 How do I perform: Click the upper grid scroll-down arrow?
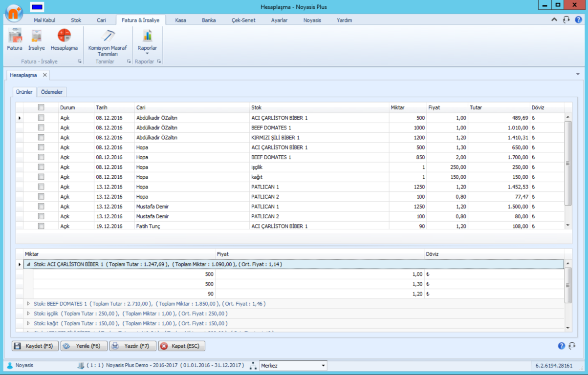click(567, 225)
